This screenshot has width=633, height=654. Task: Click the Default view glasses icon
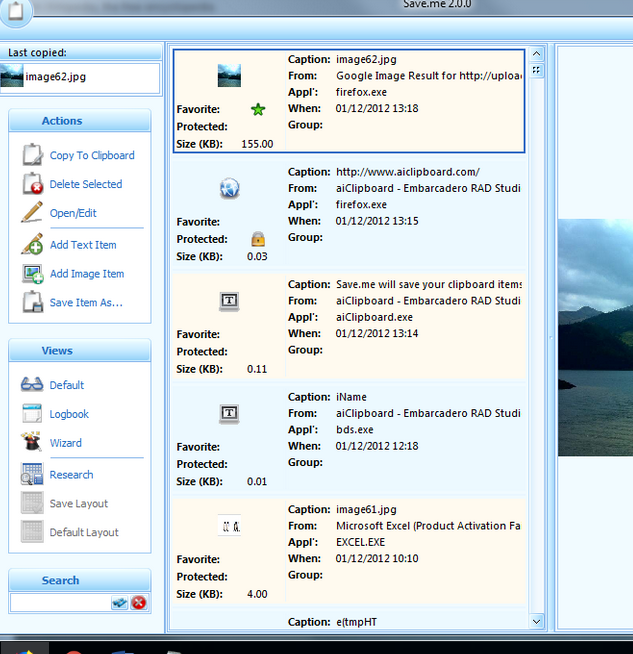tap(32, 384)
